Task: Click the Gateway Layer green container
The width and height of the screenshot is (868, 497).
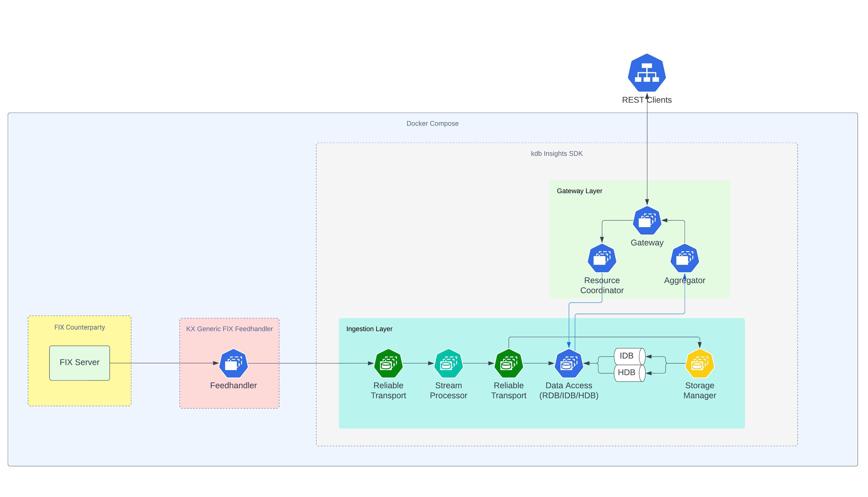Action: click(x=580, y=191)
